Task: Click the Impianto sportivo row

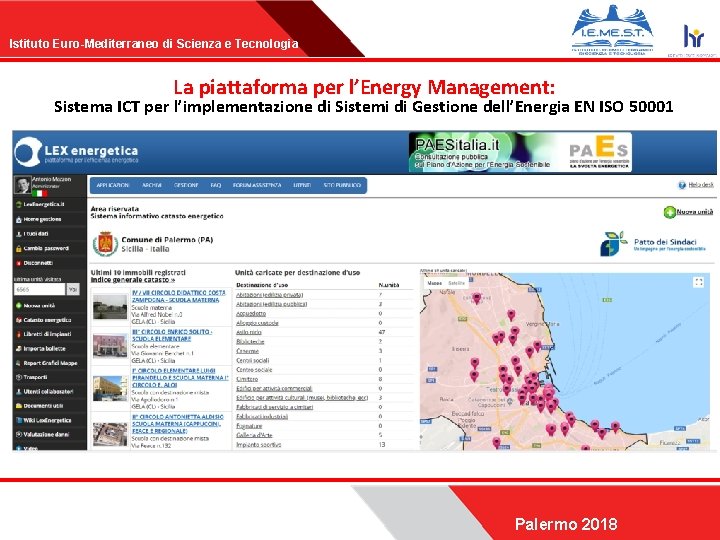Action: (323, 444)
